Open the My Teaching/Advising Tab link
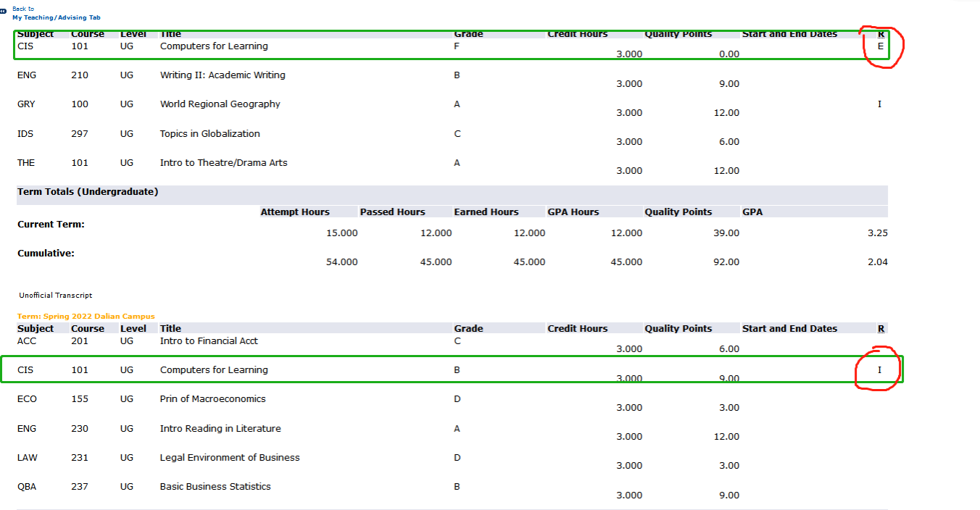Image resolution: width=980 pixels, height=510 pixels. pyautogui.click(x=56, y=17)
